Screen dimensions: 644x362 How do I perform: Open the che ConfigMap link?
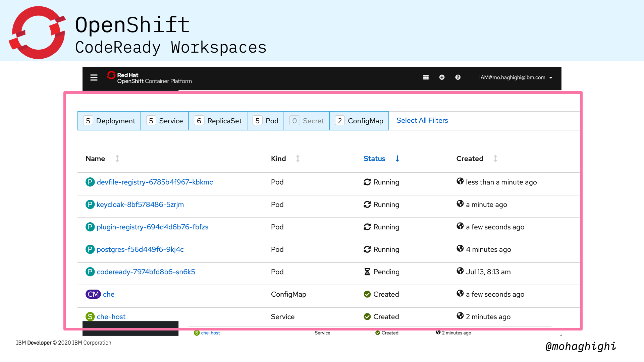coord(109,294)
